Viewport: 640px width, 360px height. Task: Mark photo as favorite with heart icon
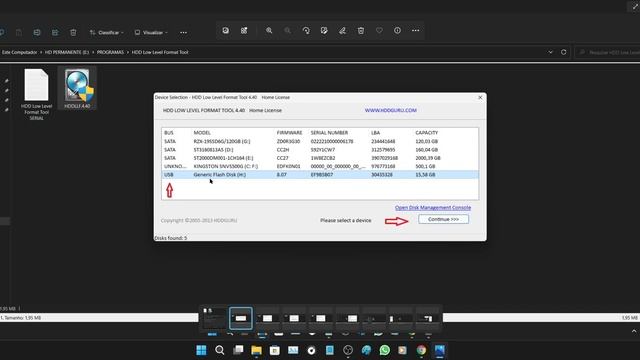point(379,31)
